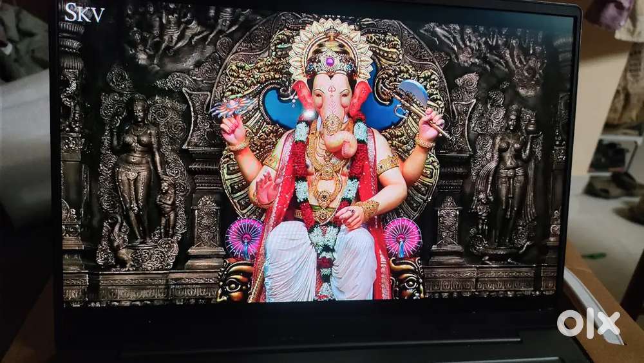This screenshot has width=644, height=363.
Task: Click the OLX logo watermark
Action: pyautogui.click(x=588, y=323)
